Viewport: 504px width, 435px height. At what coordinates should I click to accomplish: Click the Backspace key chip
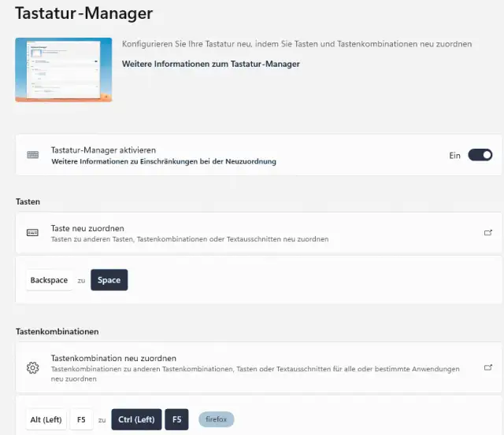pyautogui.click(x=49, y=280)
